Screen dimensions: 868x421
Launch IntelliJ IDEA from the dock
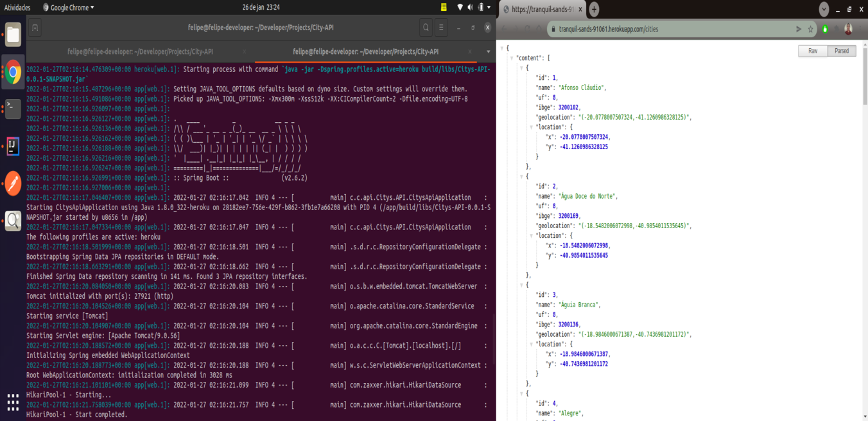[x=13, y=146]
